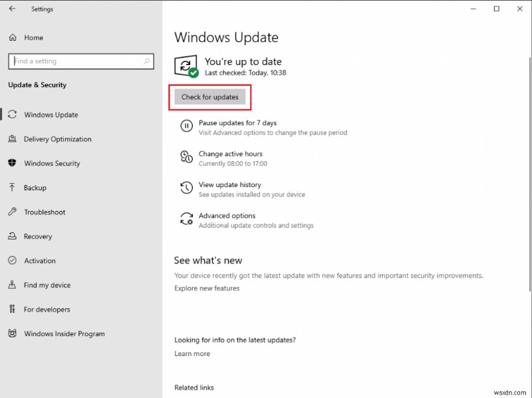Open the Activation page
This screenshot has width=532, height=398.
tap(40, 261)
